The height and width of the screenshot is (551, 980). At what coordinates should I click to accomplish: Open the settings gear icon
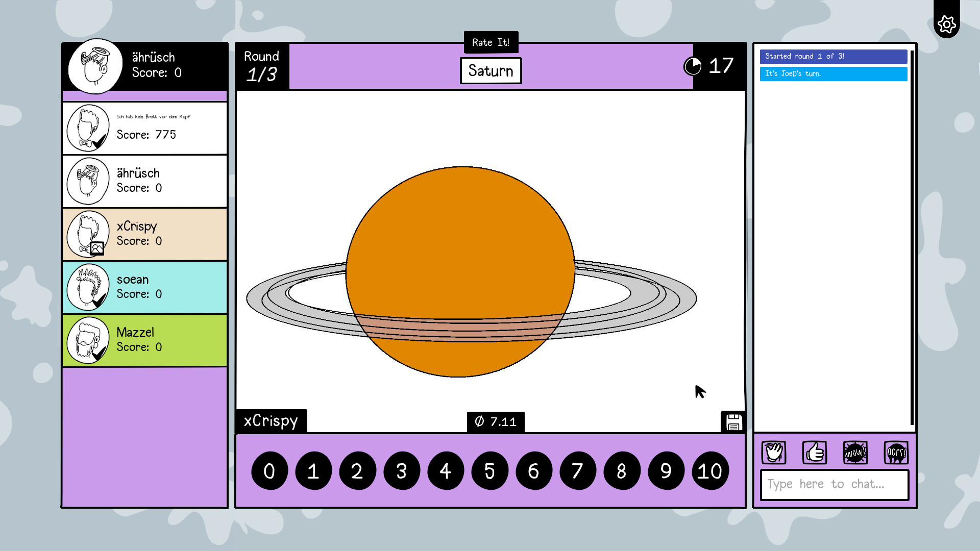click(946, 24)
